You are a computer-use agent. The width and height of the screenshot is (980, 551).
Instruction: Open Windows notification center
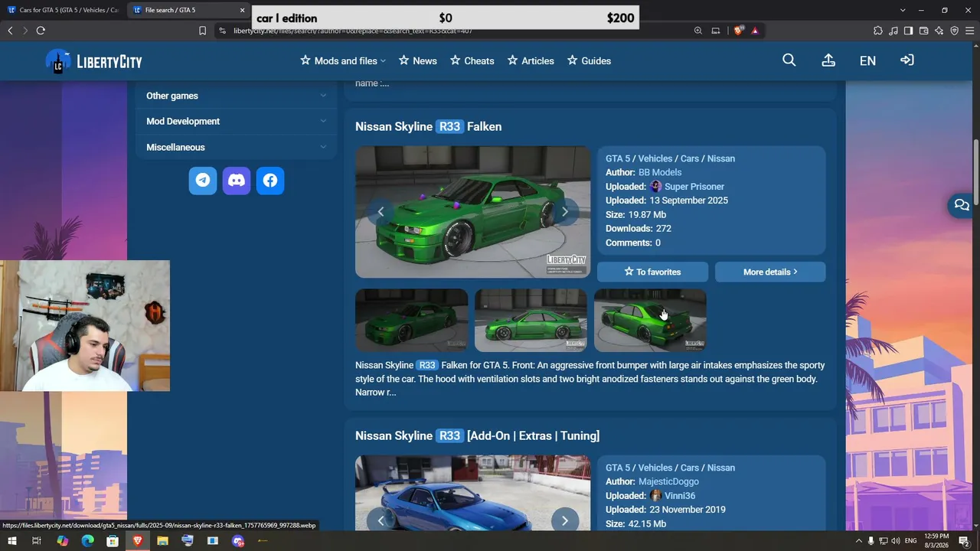(965, 541)
